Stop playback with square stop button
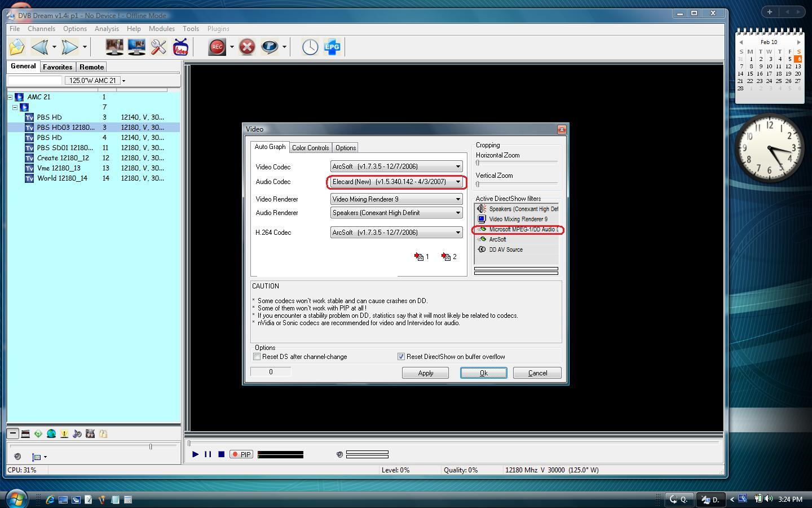This screenshot has height=508, width=812. click(222, 454)
